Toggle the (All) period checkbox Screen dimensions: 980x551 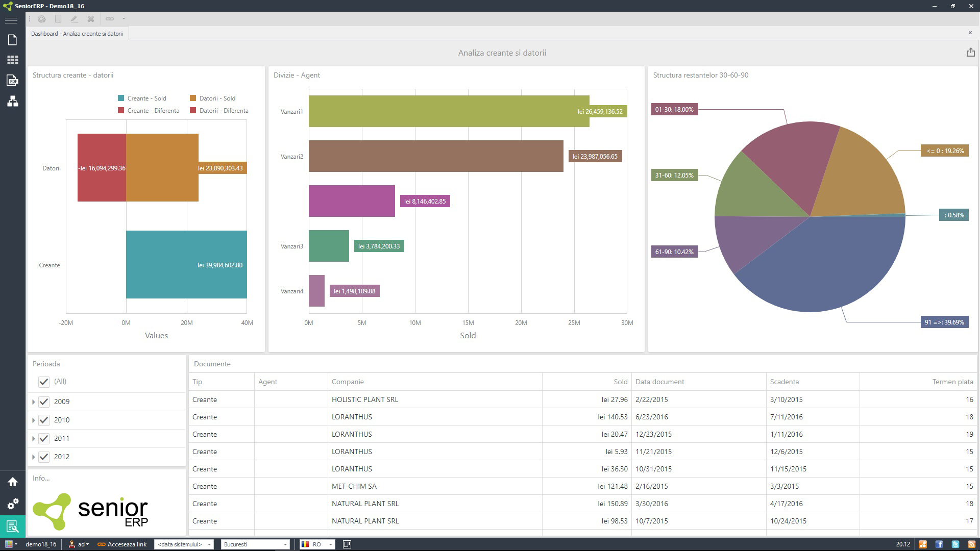coord(44,382)
